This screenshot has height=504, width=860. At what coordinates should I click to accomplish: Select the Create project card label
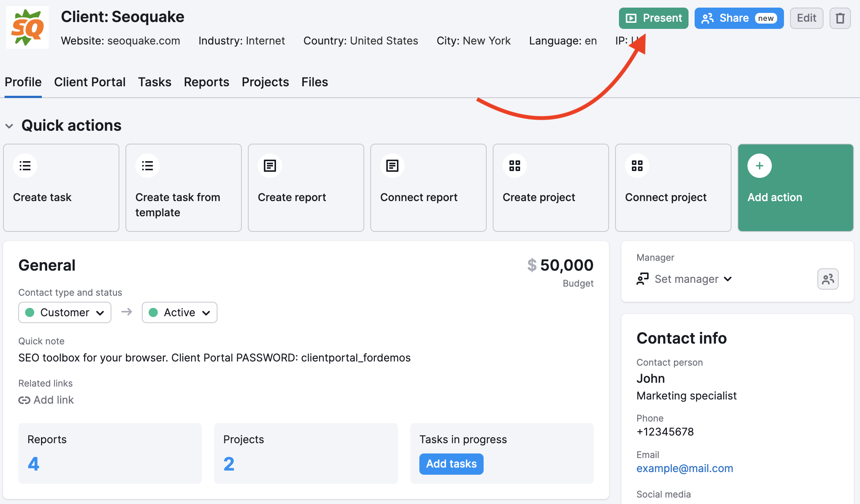(539, 197)
